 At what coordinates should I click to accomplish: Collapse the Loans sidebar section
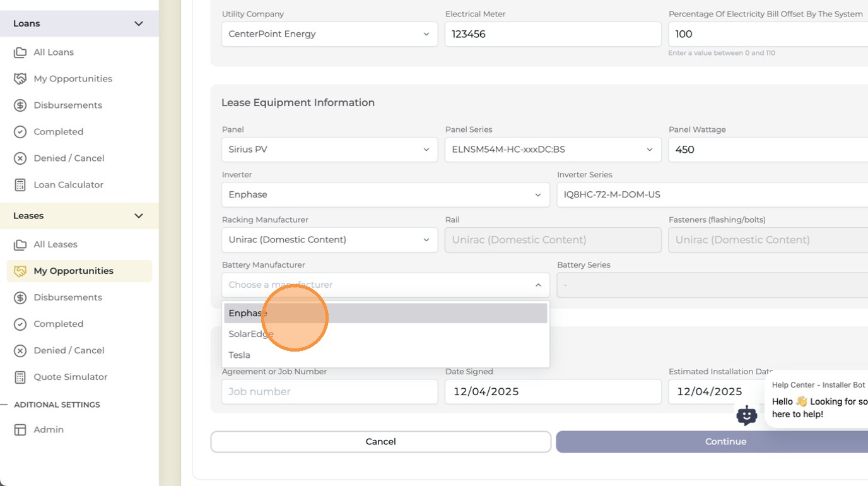coord(139,23)
